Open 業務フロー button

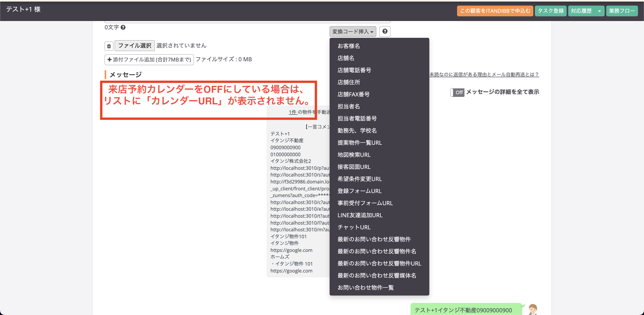[x=622, y=11]
